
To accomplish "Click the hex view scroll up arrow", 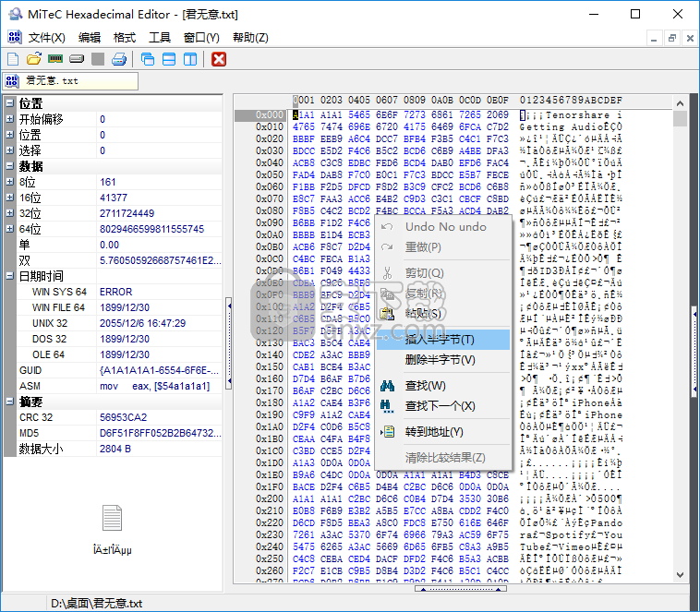I will (x=680, y=103).
